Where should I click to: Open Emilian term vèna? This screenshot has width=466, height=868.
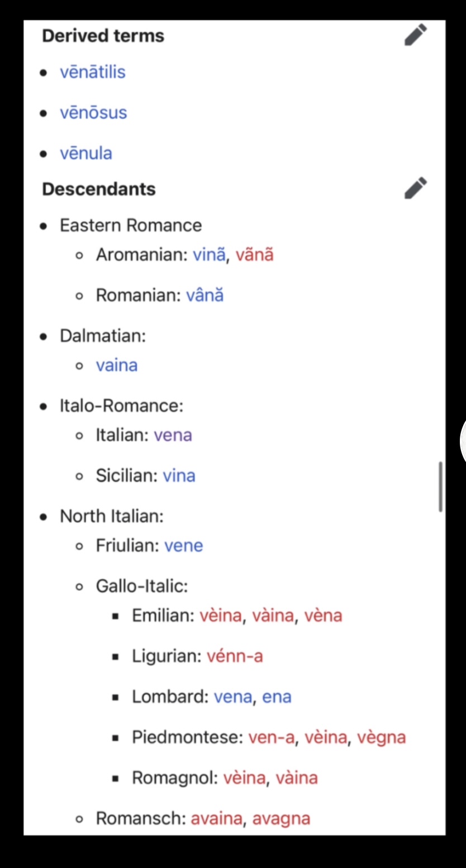pyautogui.click(x=323, y=616)
